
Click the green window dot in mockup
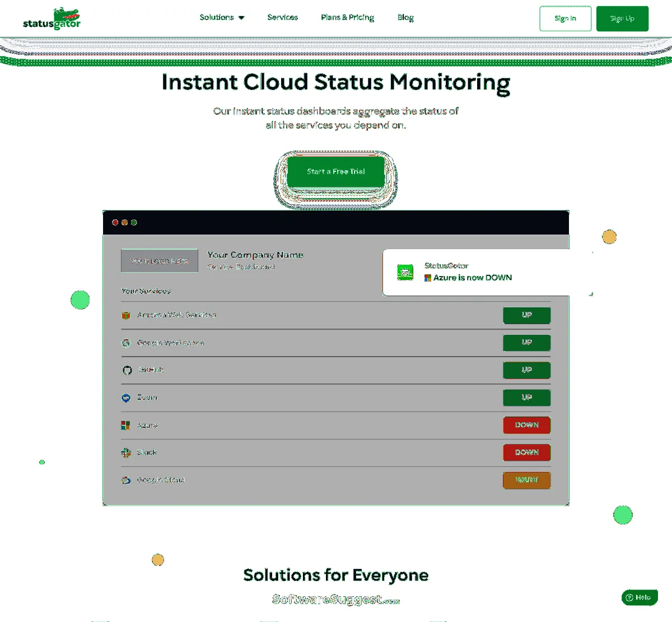pos(134,222)
